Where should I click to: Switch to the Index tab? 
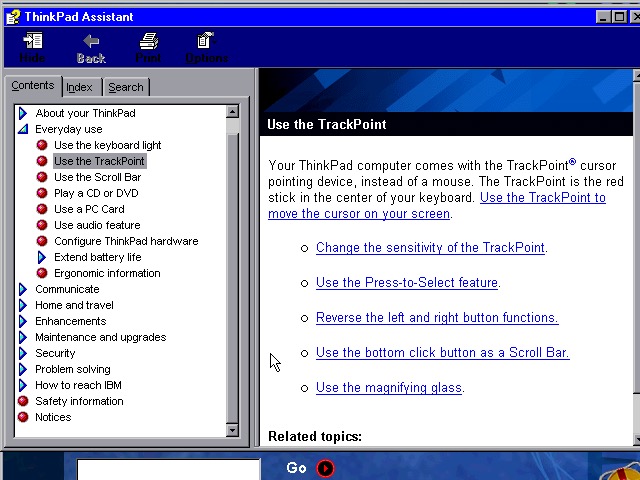click(80, 87)
